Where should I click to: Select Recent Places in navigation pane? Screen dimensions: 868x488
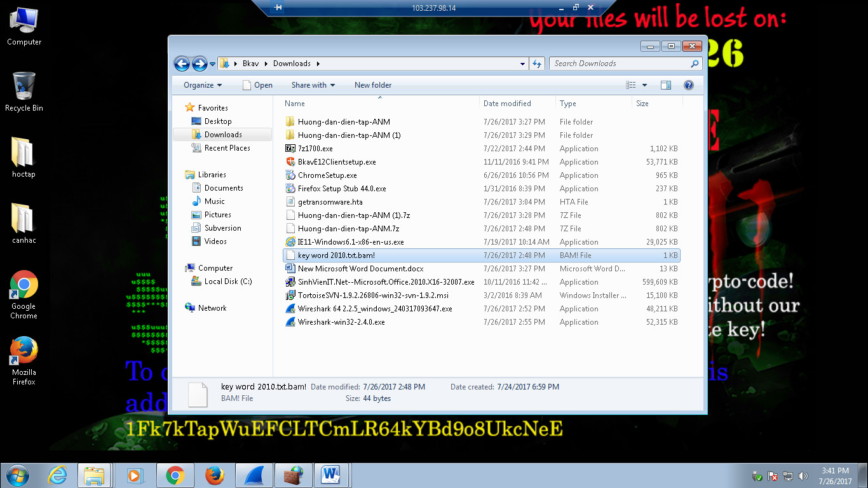pyautogui.click(x=227, y=148)
